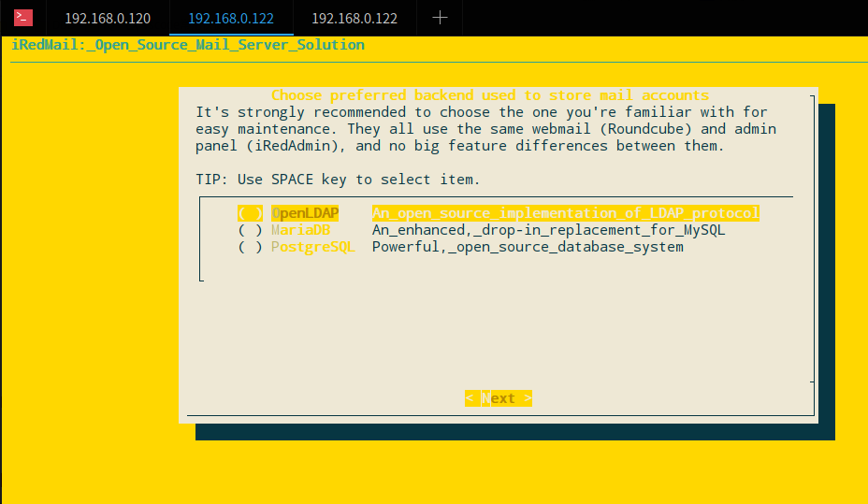Click the red terminal app icon
Screen dimensions: 868x504
click(x=23, y=18)
